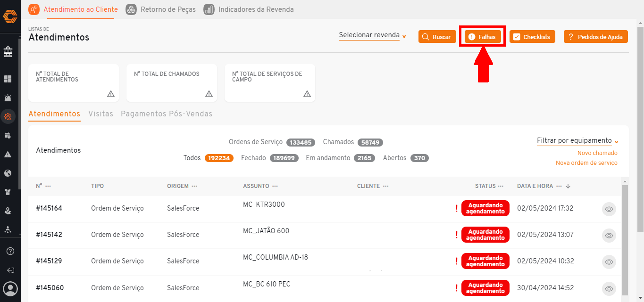Open the Checklists button
Viewport: 644px width, 302px height.
[x=532, y=37]
